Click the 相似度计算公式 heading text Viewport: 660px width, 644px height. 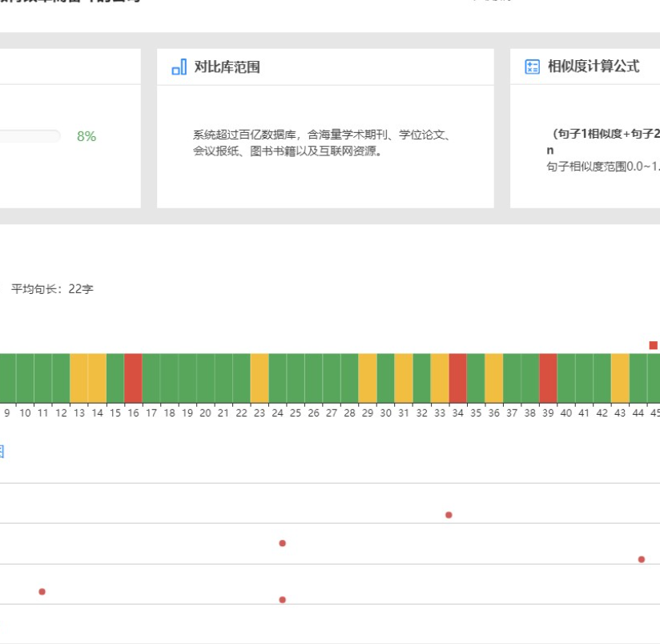(x=594, y=67)
